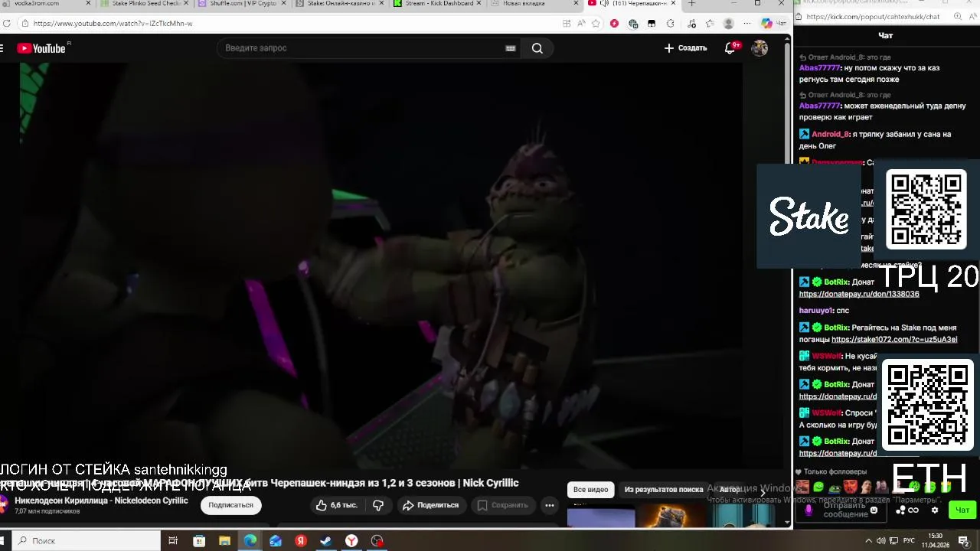
Task: Open browser extensions puzzle icon
Action: 671,24
